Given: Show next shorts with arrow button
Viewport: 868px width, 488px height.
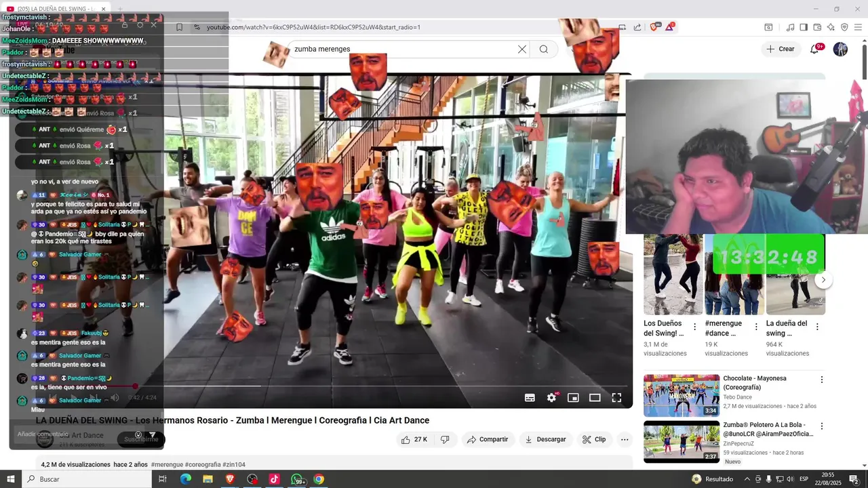Looking at the screenshot, I should point(823,279).
